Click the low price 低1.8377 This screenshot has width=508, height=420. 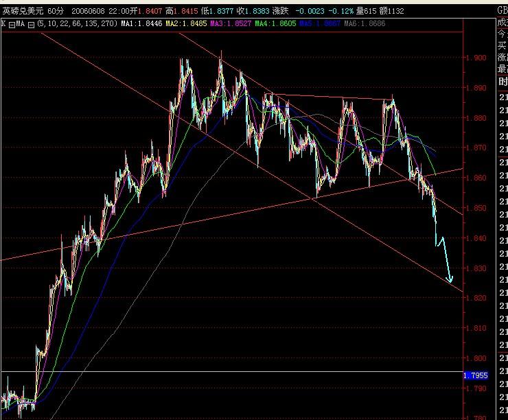[217, 12]
